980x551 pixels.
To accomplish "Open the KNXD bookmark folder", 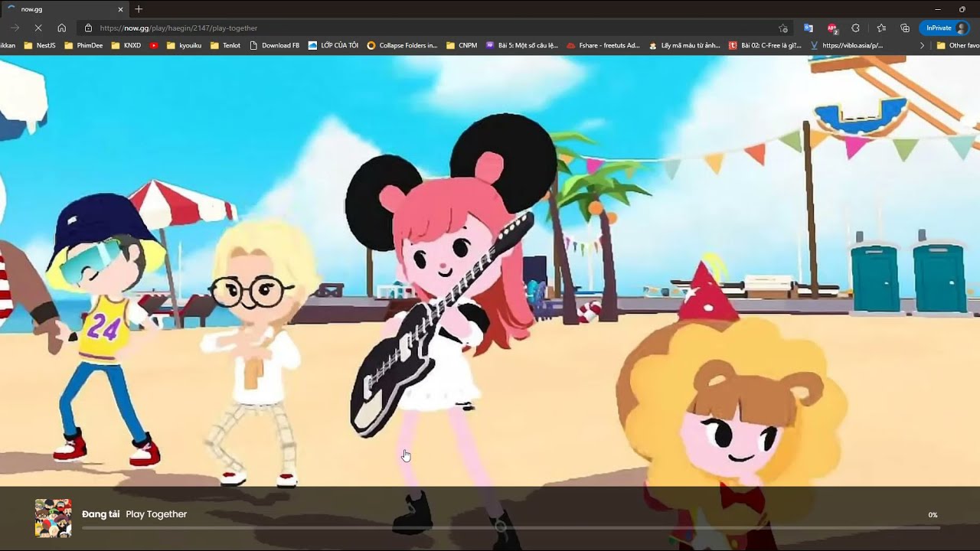I will [126, 45].
